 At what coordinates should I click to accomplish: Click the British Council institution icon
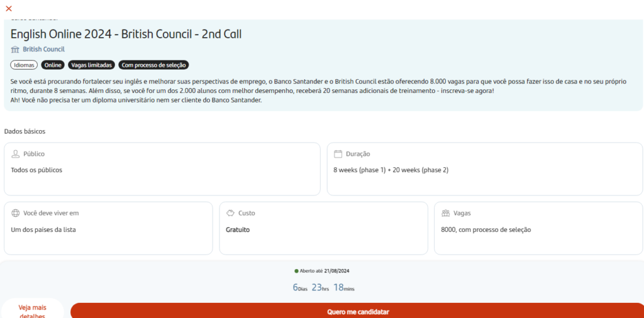pyautogui.click(x=15, y=50)
